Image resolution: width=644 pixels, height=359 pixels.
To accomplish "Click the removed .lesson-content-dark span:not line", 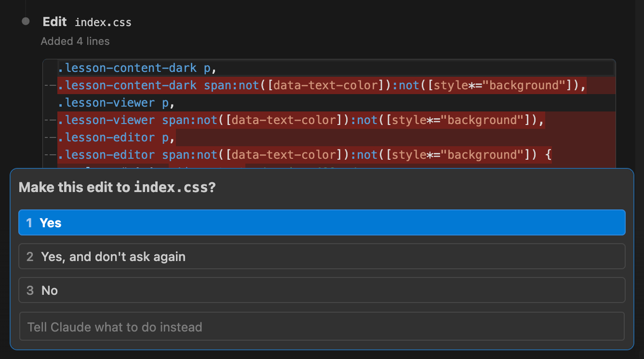I will [321, 85].
